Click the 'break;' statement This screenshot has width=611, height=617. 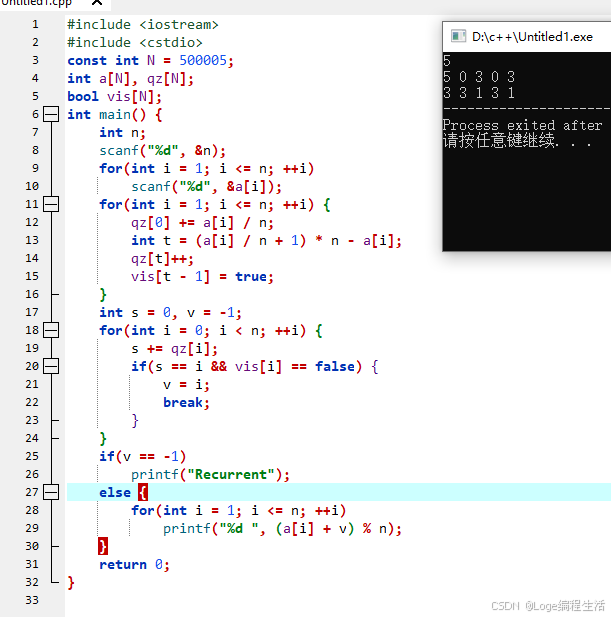186,403
